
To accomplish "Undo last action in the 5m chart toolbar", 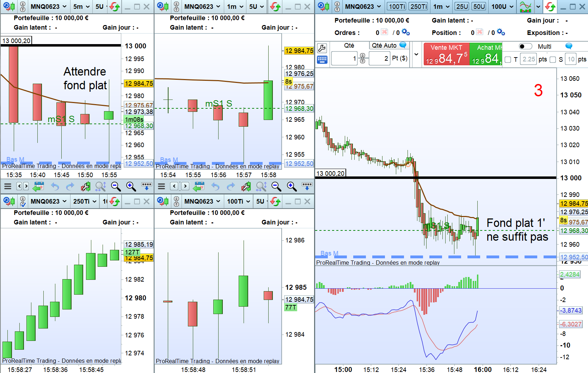I will coord(55,186).
